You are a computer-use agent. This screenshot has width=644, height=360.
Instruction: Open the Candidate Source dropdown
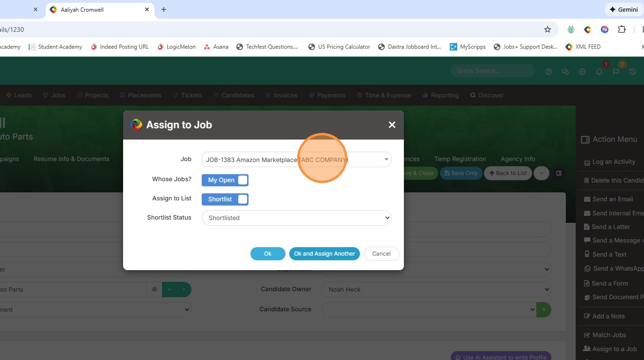[429, 309]
